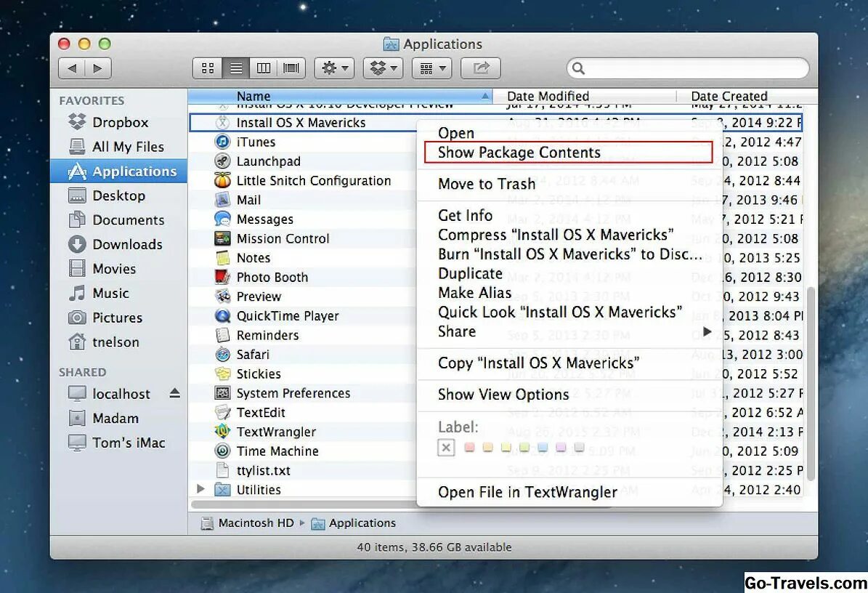Select the Messages app row

[x=302, y=219]
